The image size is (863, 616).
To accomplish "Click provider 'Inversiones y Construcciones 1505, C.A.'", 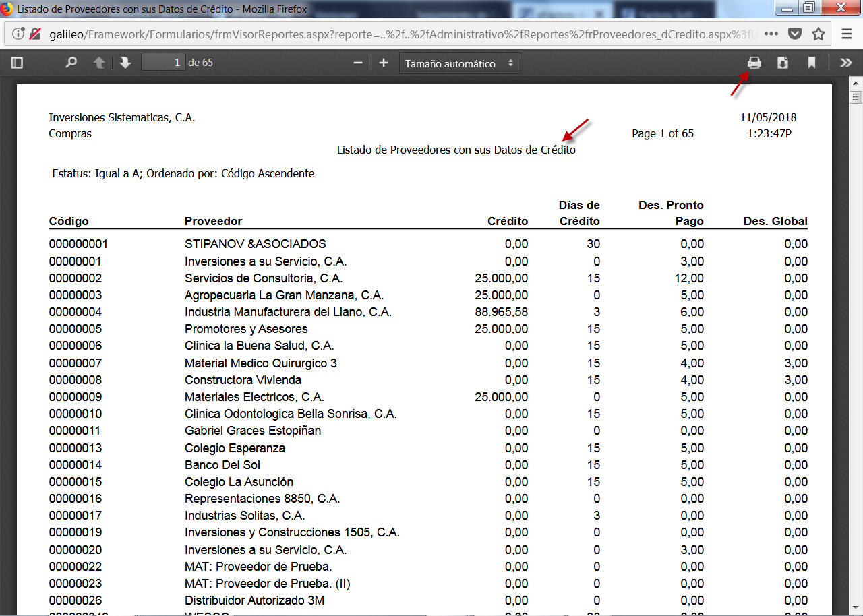I will pyautogui.click(x=292, y=532).
